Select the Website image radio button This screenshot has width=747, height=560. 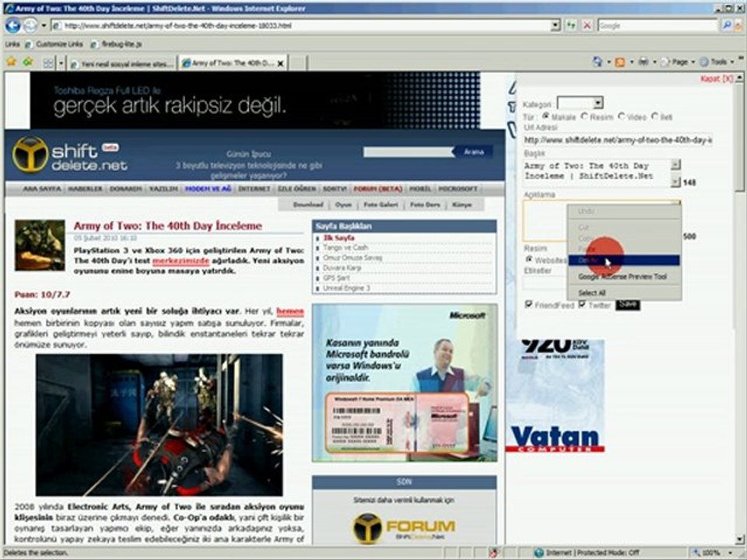click(x=529, y=260)
